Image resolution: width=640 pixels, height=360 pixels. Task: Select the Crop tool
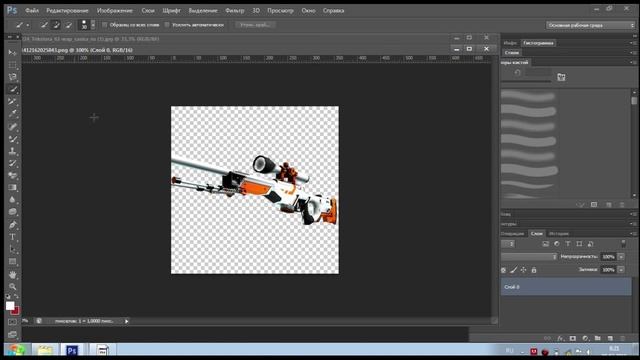point(13,101)
